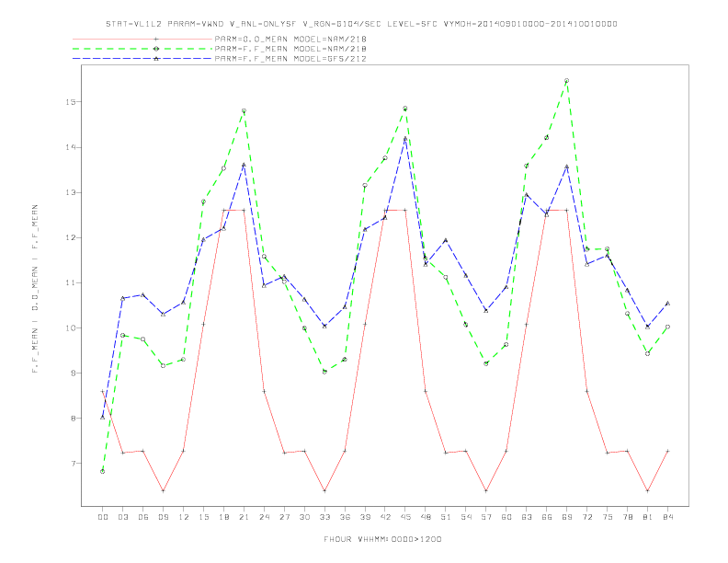Click y-axis tick label 9

[x=74, y=373]
